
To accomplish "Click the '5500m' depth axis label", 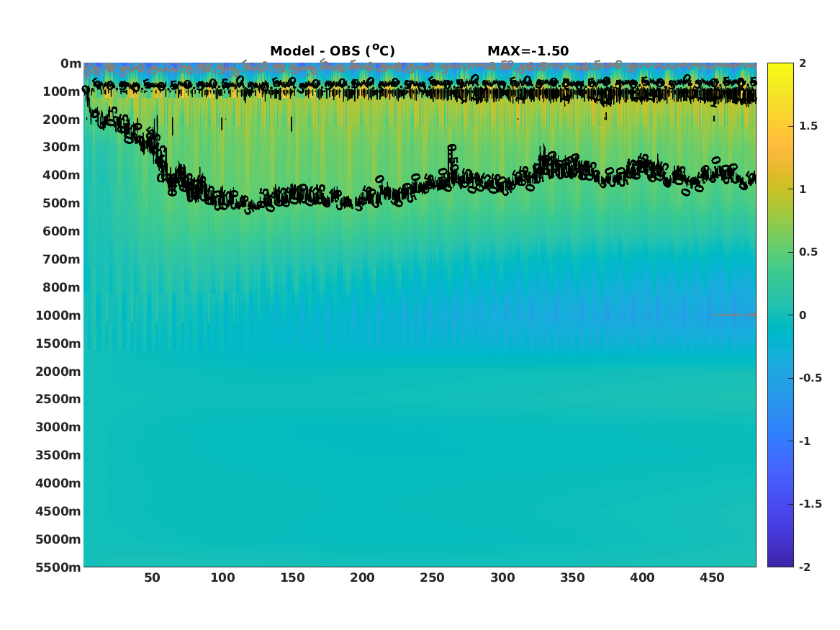I will pos(58,567).
